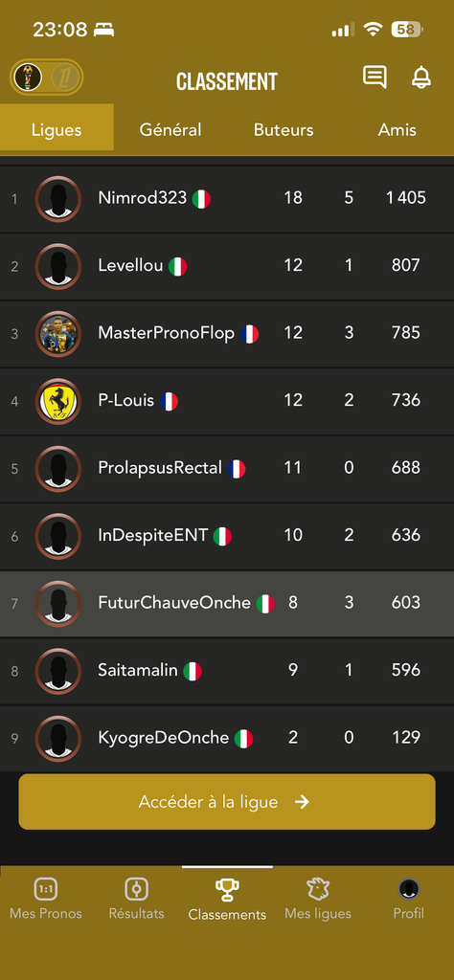This screenshot has height=980, width=454.
Task: Select KyogreDeOnche's ranking entry
Action: (227, 739)
